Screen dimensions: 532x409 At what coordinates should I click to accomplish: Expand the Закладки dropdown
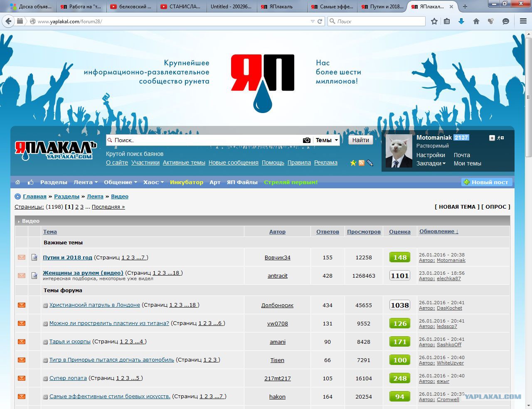point(431,164)
